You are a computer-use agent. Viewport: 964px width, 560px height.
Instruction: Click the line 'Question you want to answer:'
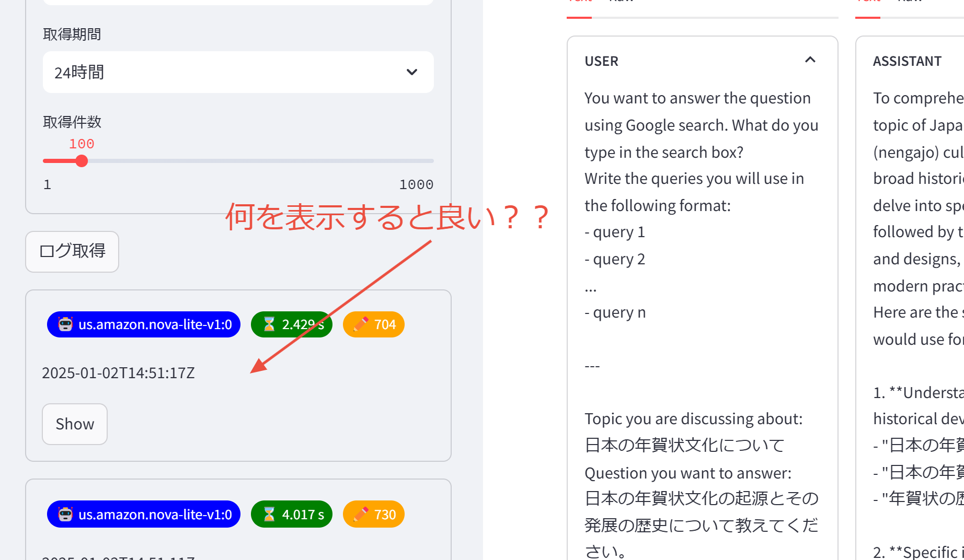[688, 473]
